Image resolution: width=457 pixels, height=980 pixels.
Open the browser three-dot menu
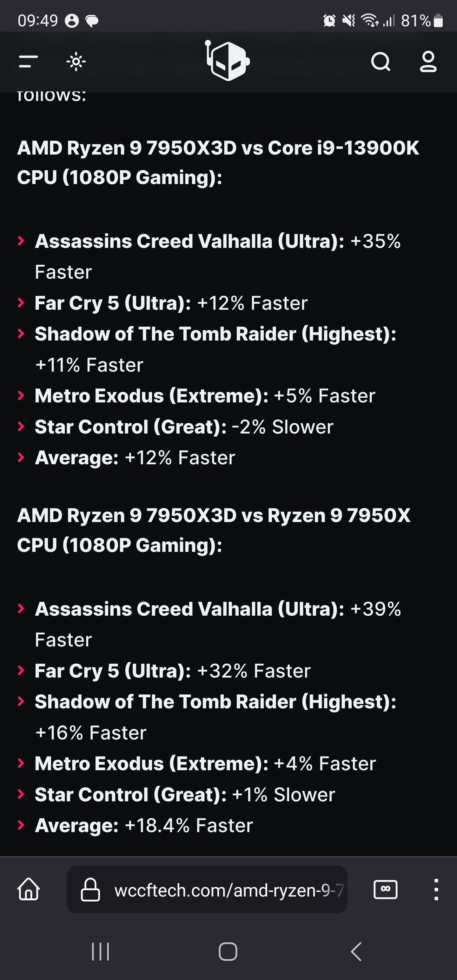436,890
